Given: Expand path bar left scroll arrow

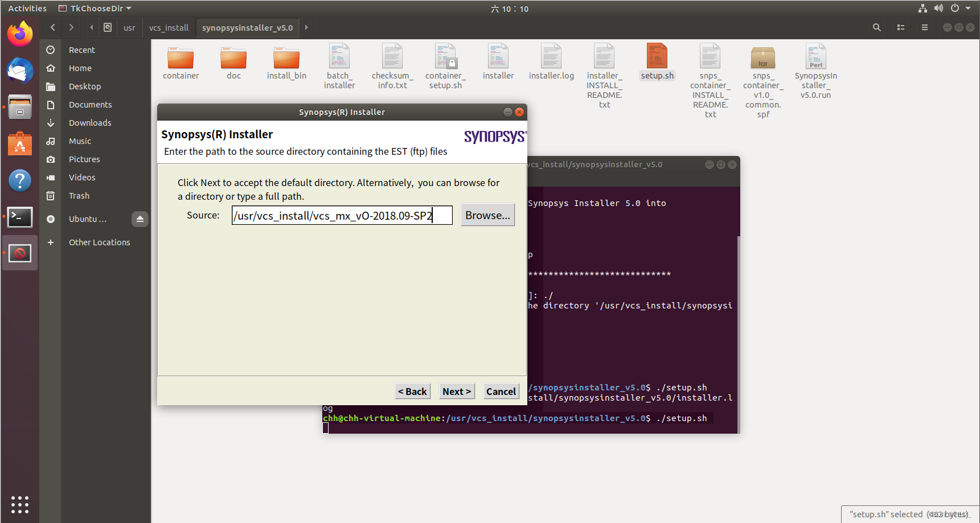Looking at the screenshot, I should coord(91,27).
